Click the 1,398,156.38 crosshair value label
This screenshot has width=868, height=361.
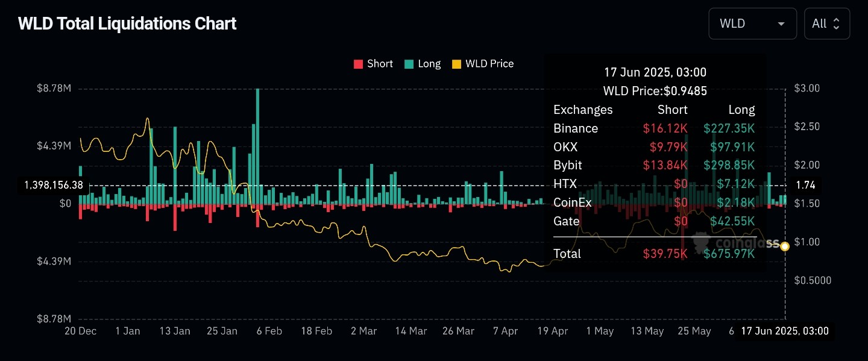click(54, 186)
